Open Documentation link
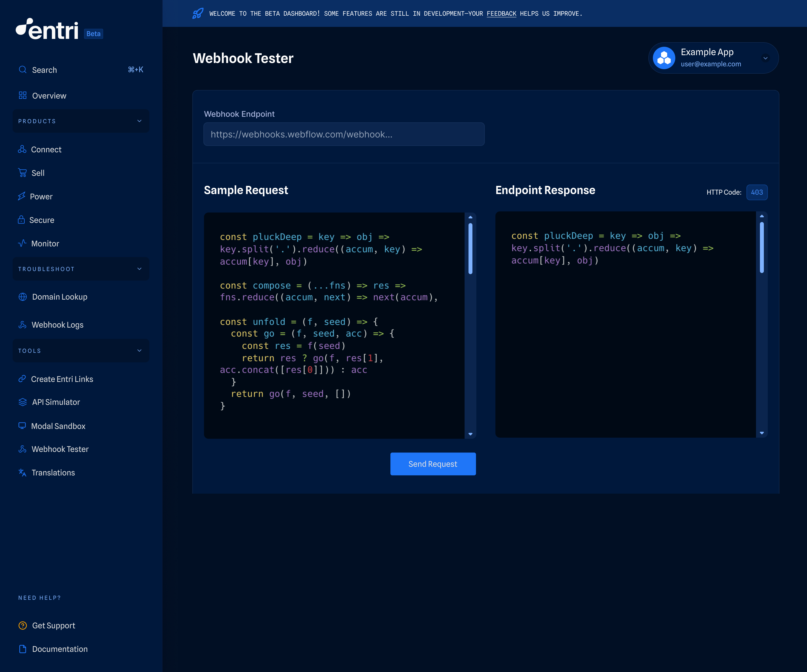Image resolution: width=807 pixels, height=672 pixels. click(60, 649)
